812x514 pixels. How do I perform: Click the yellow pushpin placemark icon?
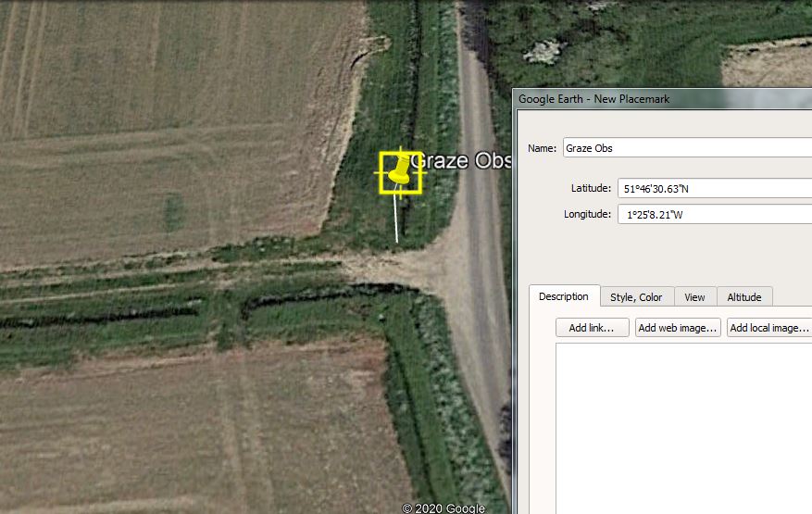click(x=400, y=170)
